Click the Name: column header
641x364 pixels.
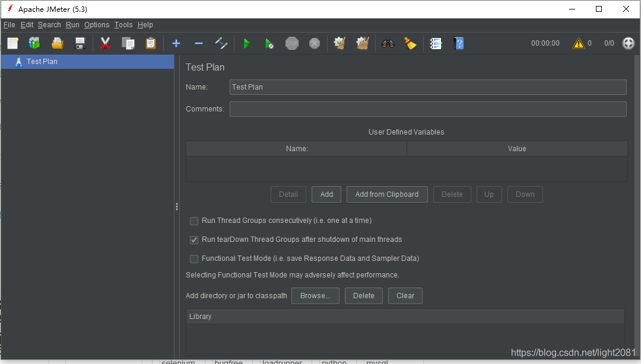click(x=297, y=149)
